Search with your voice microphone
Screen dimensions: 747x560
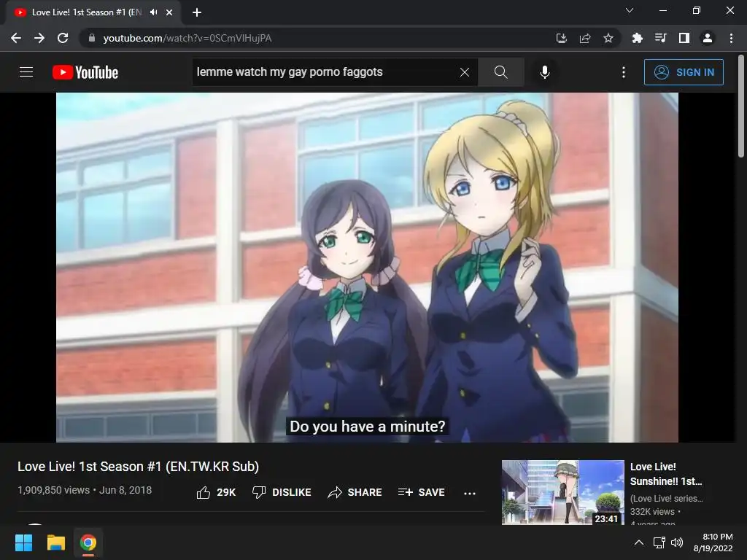click(x=545, y=72)
